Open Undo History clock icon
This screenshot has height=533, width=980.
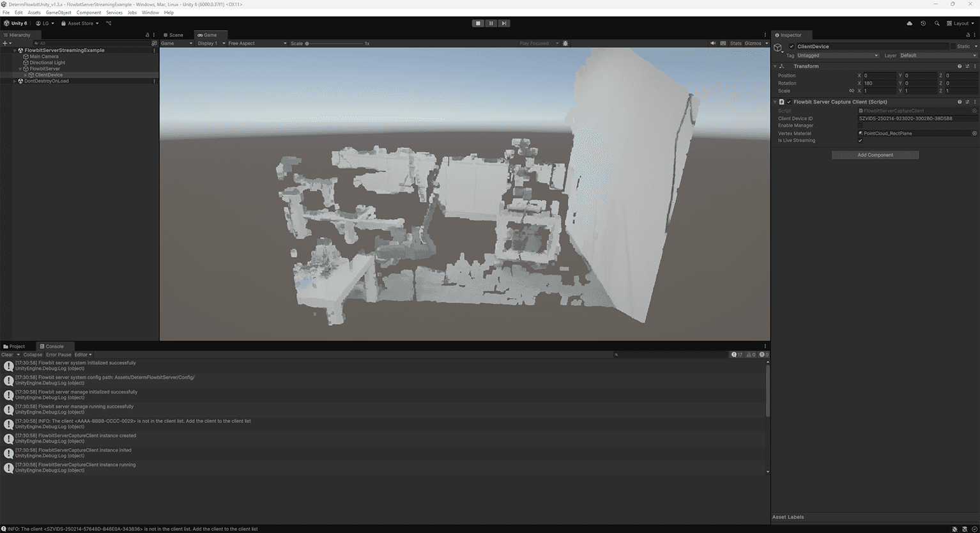point(923,23)
